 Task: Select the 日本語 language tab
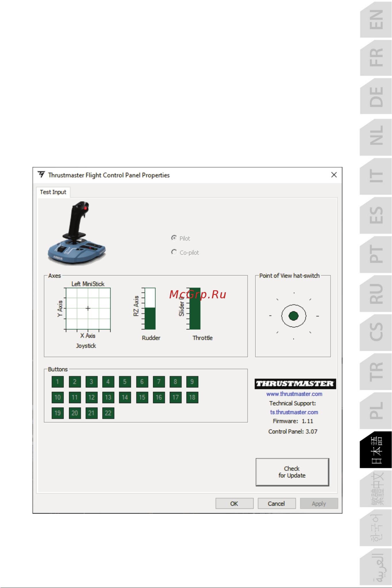pos(376,450)
